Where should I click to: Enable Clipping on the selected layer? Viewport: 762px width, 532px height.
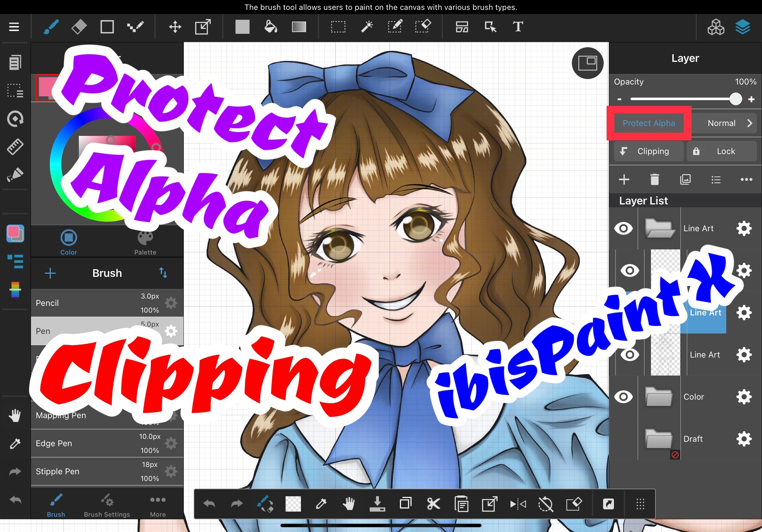648,151
